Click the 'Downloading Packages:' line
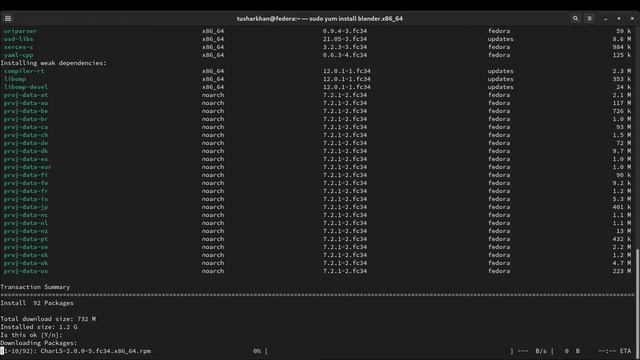The width and height of the screenshot is (640, 360). [39, 343]
